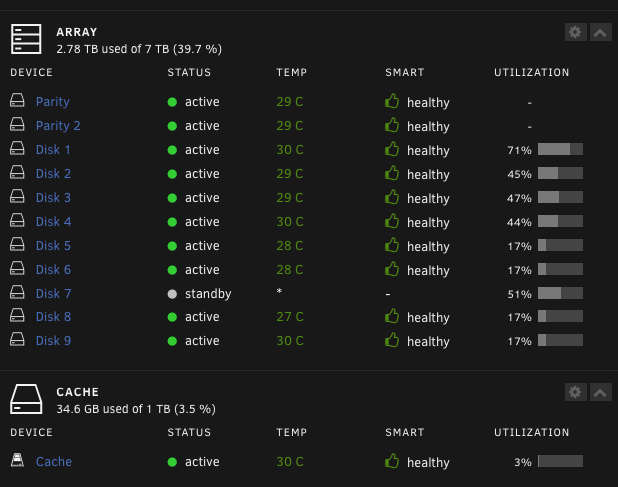
Task: Click the drive icon beside Disk 4
Action: [17, 221]
